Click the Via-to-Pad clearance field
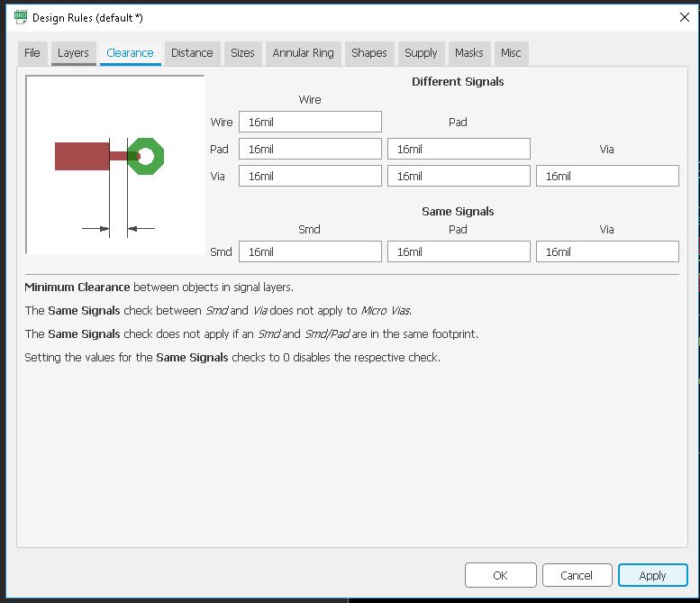The height and width of the screenshot is (603, 700). tap(459, 176)
